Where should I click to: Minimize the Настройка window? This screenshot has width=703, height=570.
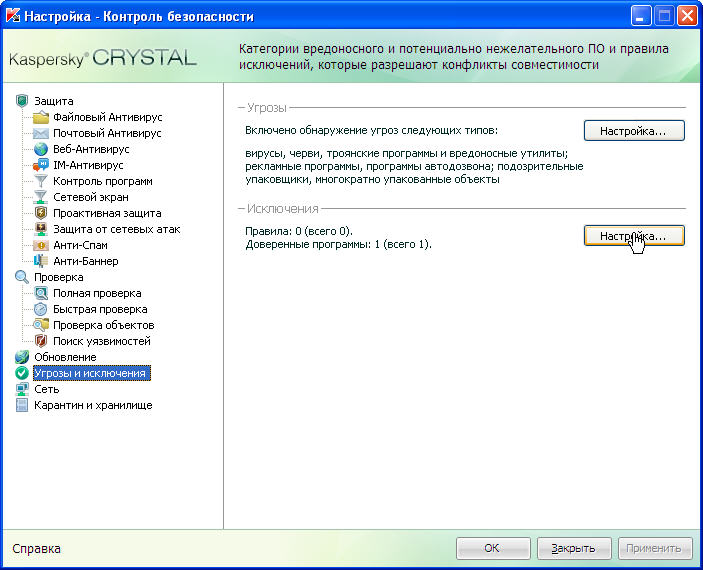click(x=641, y=16)
